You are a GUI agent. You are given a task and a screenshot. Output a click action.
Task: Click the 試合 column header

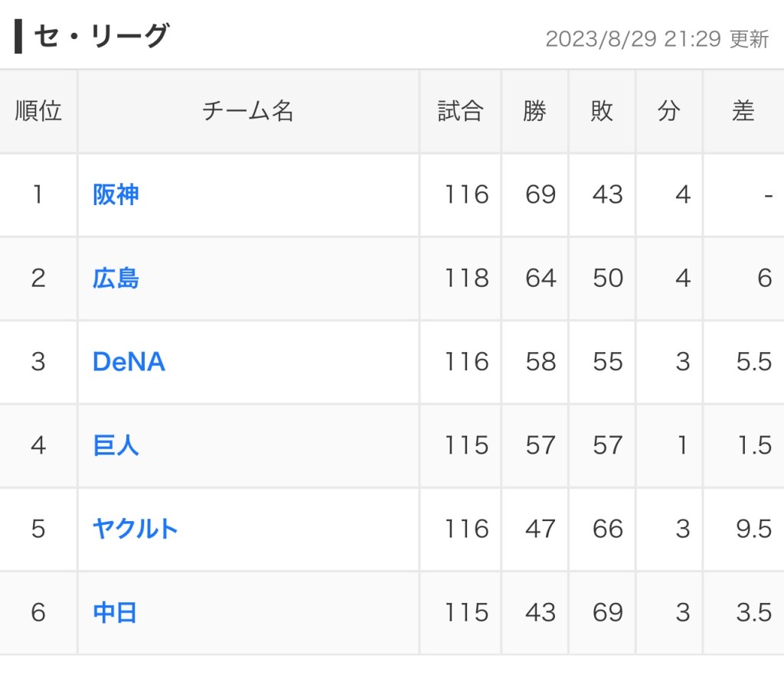[x=460, y=112]
